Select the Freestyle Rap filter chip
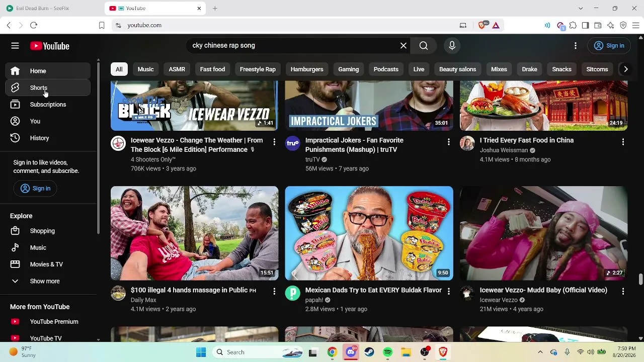The height and width of the screenshot is (362, 644). pos(258,69)
